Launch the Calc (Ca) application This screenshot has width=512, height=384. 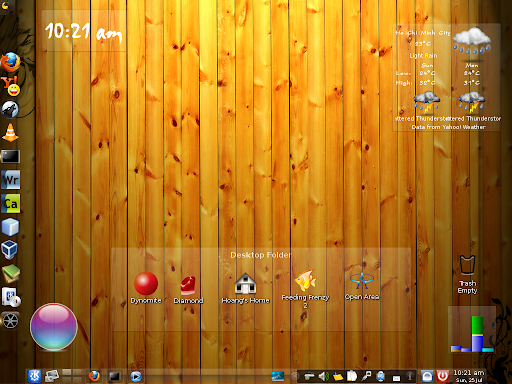(10, 203)
